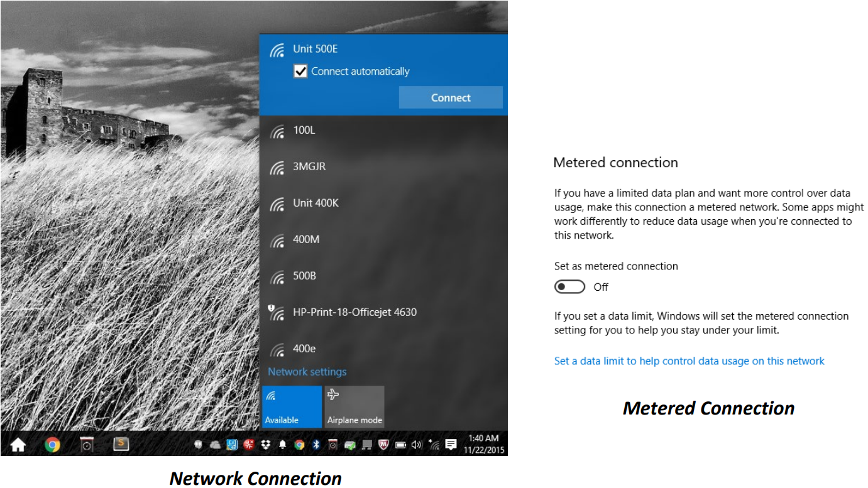Launch Chrome from the taskbar

tap(53, 445)
